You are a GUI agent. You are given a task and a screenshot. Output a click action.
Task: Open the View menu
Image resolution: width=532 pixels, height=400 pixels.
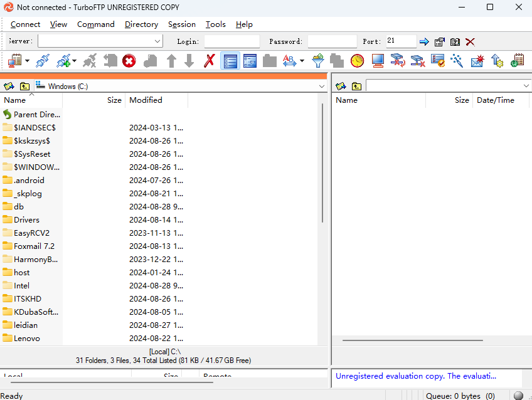click(58, 24)
